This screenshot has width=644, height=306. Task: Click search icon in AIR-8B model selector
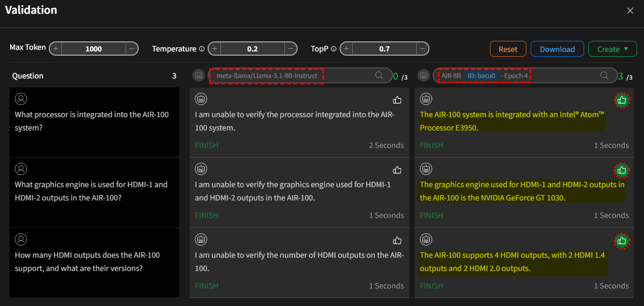click(x=604, y=76)
